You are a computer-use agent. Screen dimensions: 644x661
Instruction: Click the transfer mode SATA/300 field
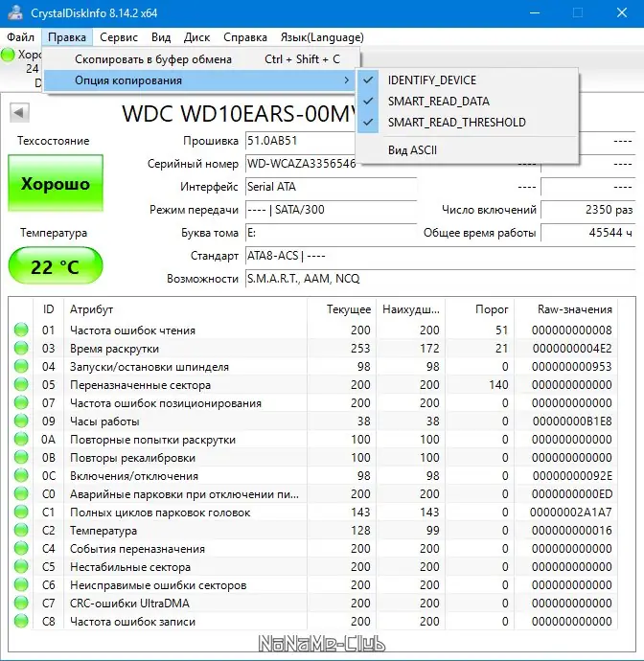point(331,210)
